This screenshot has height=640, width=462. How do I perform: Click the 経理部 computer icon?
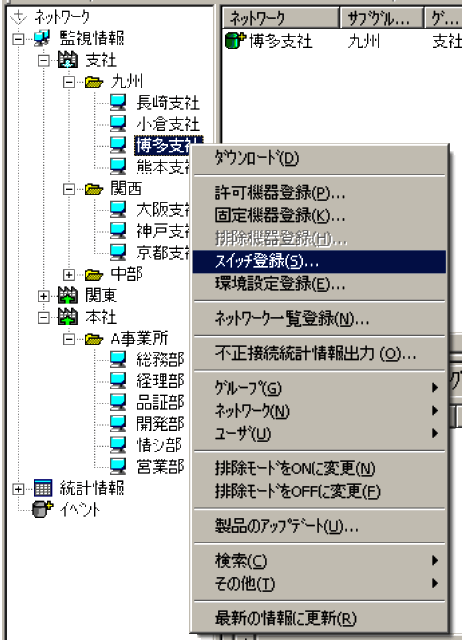(118, 380)
